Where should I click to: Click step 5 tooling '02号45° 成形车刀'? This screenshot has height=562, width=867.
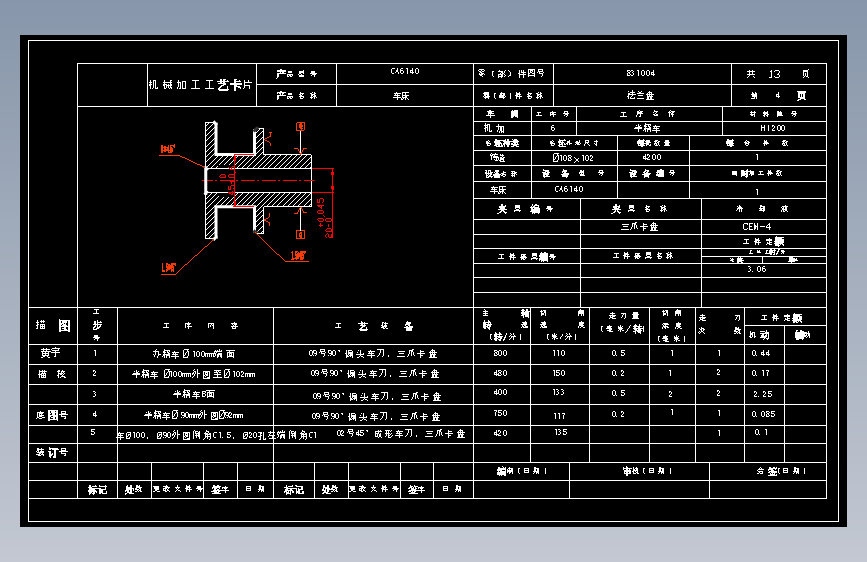coord(374,434)
